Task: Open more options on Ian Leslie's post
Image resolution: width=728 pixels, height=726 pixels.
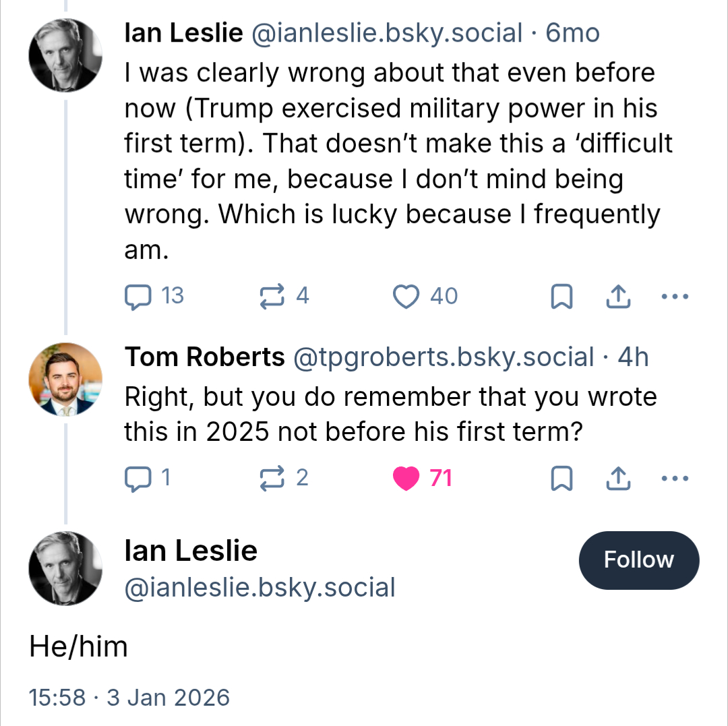Action: pyautogui.click(x=675, y=297)
